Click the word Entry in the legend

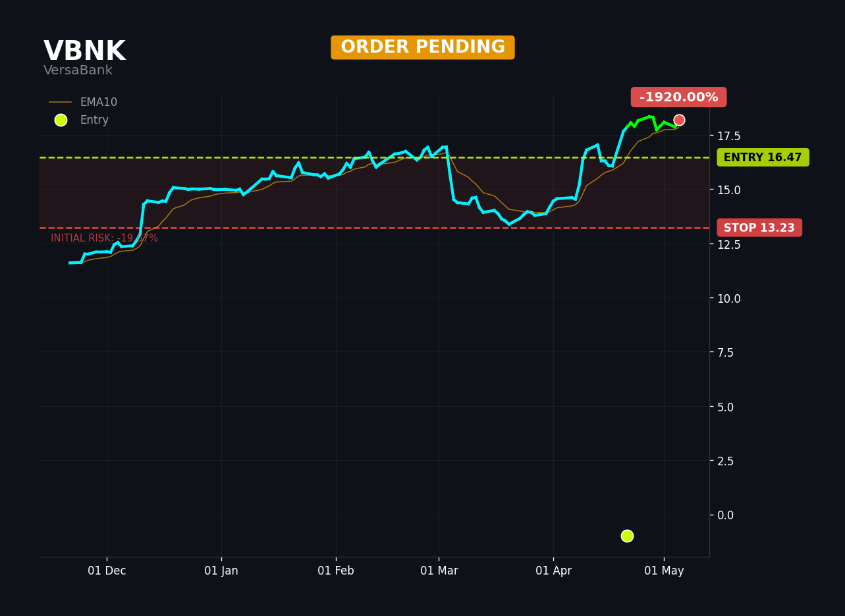click(94, 120)
